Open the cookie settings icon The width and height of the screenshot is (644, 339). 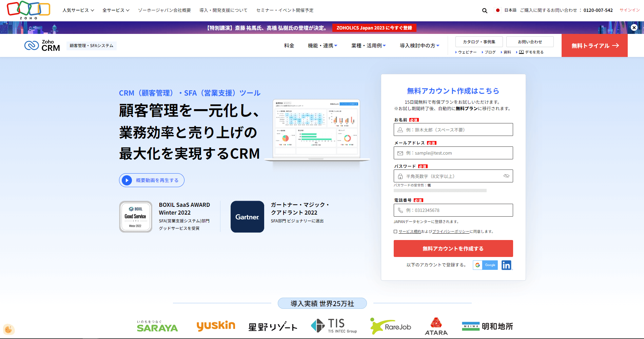coord(8,329)
